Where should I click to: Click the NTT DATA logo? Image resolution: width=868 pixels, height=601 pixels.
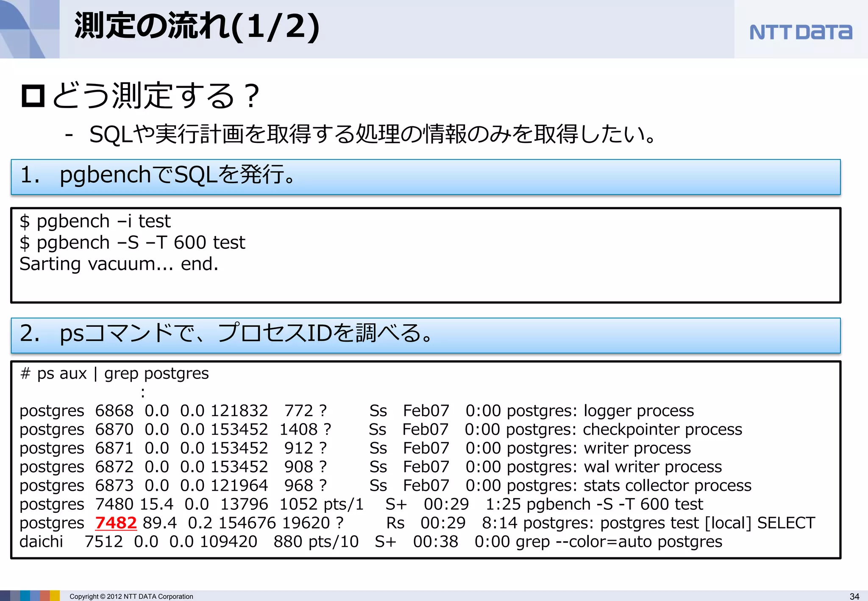point(801,32)
